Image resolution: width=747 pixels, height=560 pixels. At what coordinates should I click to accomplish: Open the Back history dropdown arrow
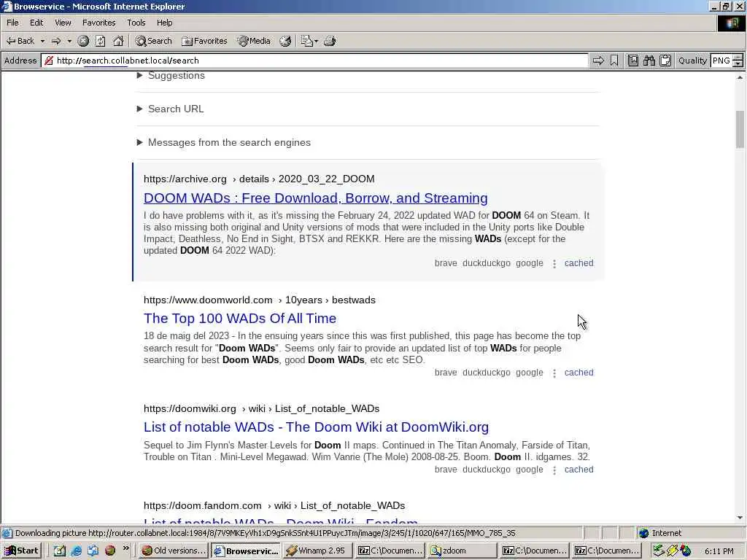pyautogui.click(x=42, y=41)
